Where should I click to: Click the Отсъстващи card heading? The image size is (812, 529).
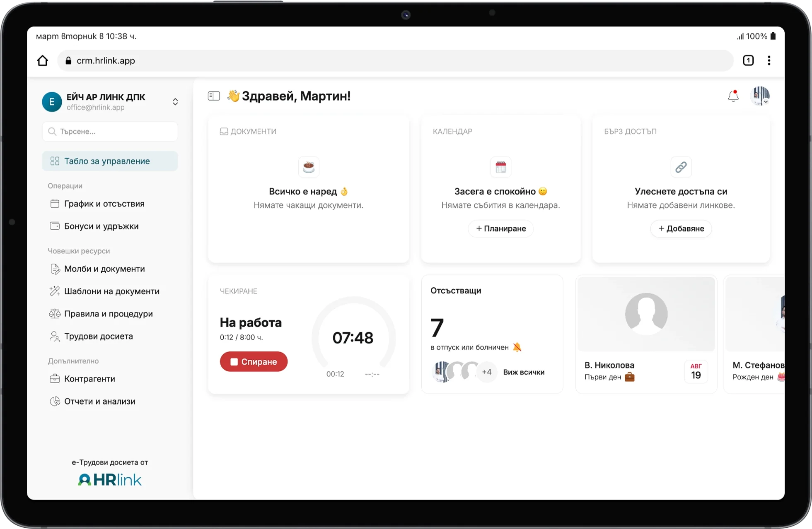pyautogui.click(x=456, y=291)
